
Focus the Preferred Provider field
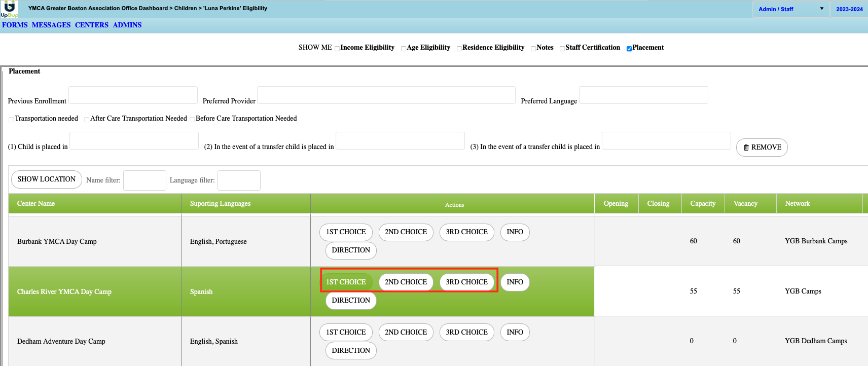386,95
